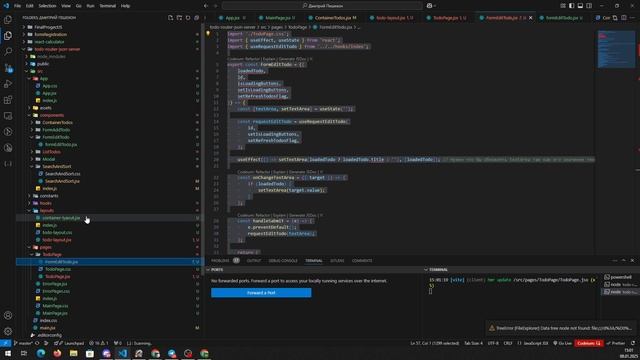Open File Explorer from taskbar

(x=73, y=353)
